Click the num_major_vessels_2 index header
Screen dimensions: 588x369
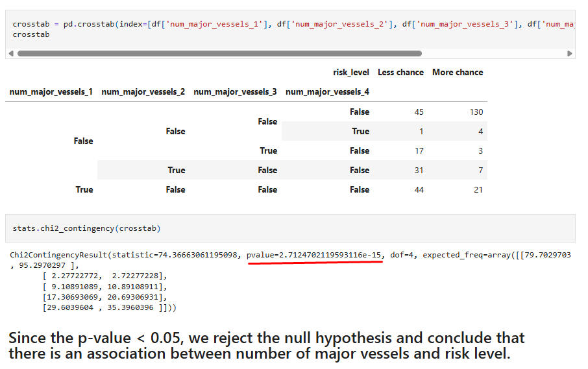[x=143, y=92]
